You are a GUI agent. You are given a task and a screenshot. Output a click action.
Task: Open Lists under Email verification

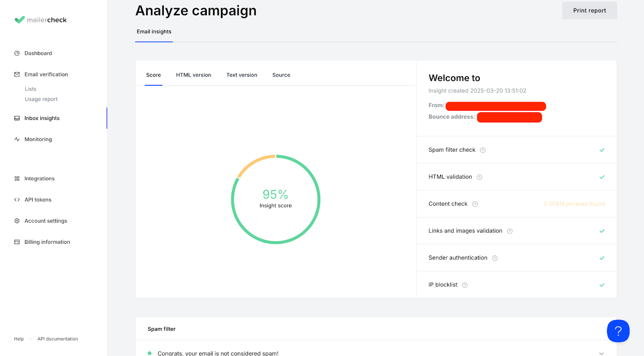pyautogui.click(x=31, y=89)
